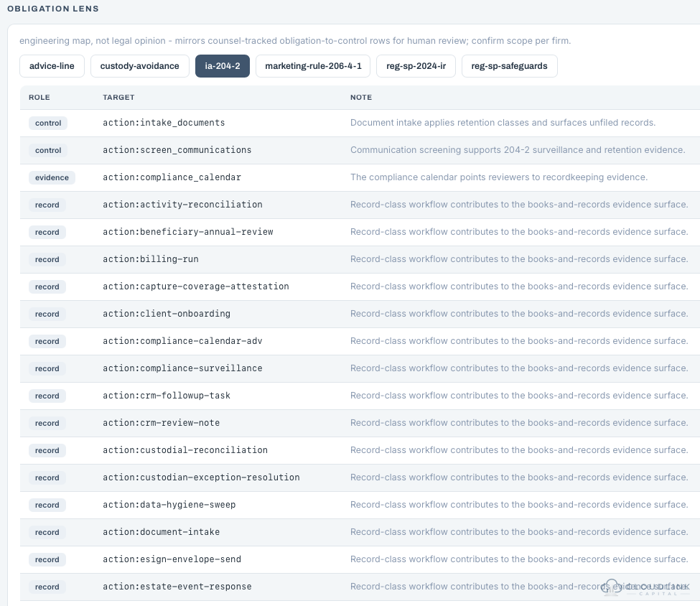Select action:crm-followup-task target

click(x=167, y=395)
